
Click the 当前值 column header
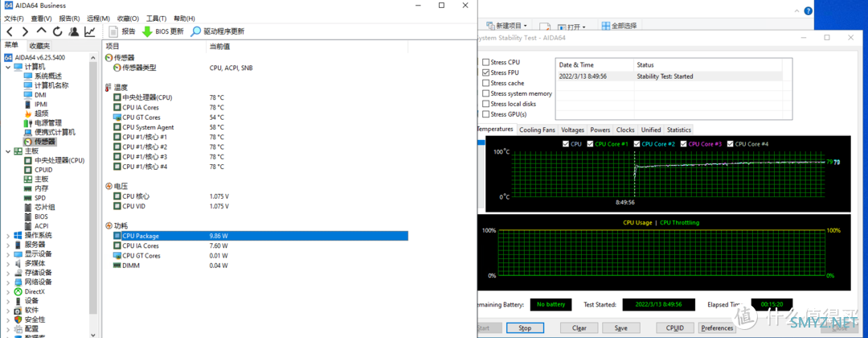point(308,47)
